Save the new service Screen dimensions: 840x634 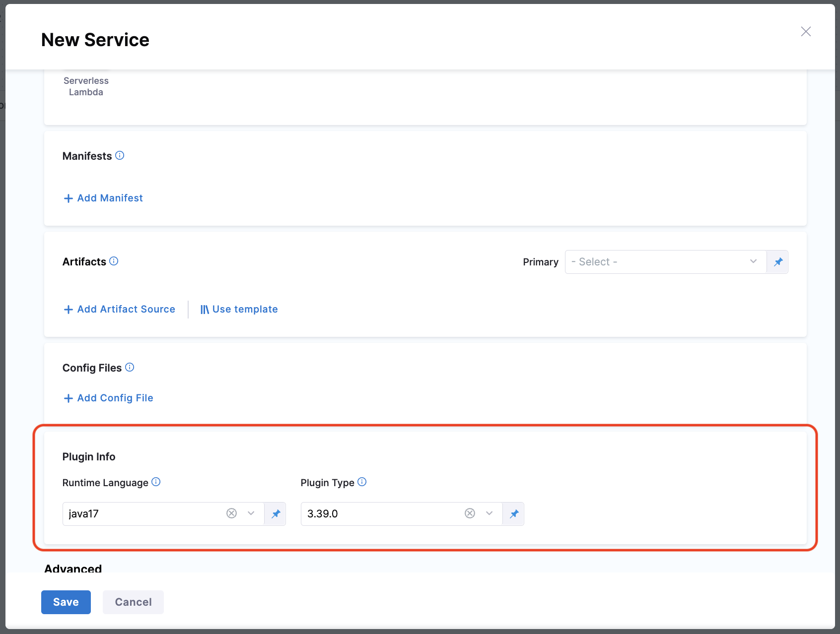[x=66, y=602]
